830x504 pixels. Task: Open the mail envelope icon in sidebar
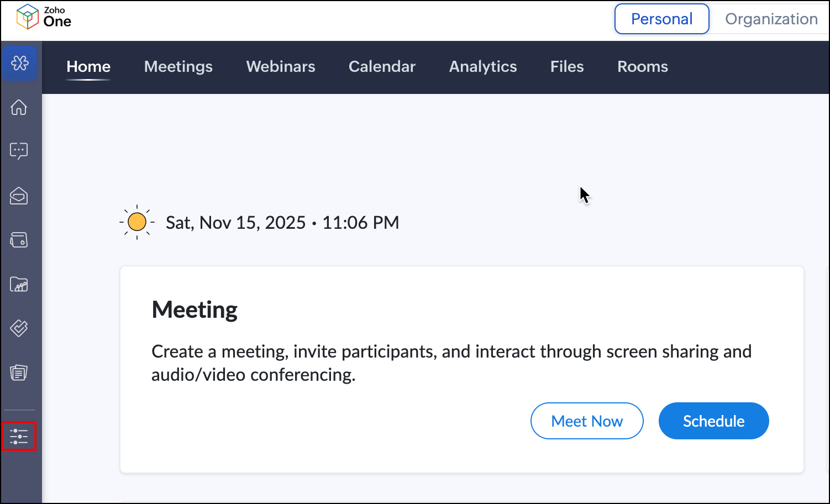[x=19, y=196]
